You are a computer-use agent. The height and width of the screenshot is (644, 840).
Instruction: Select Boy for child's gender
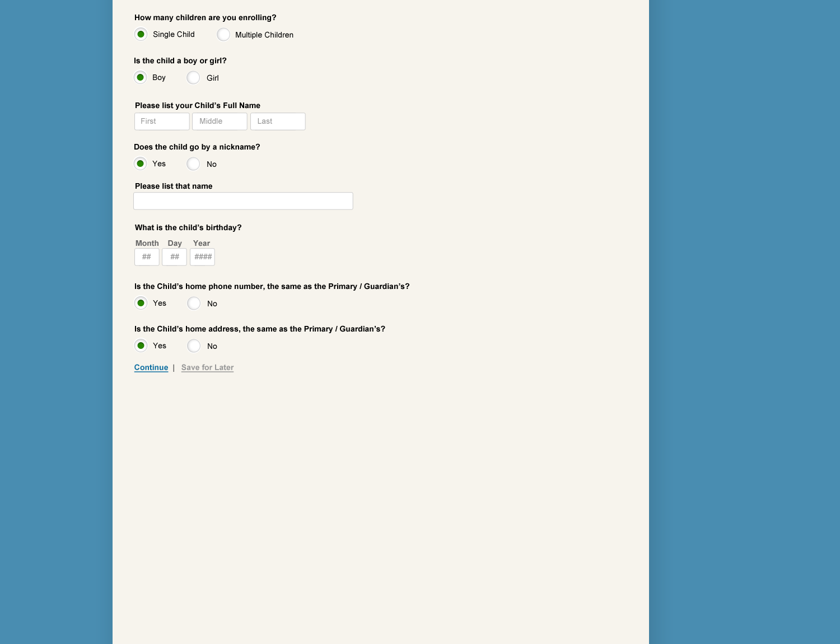(141, 77)
